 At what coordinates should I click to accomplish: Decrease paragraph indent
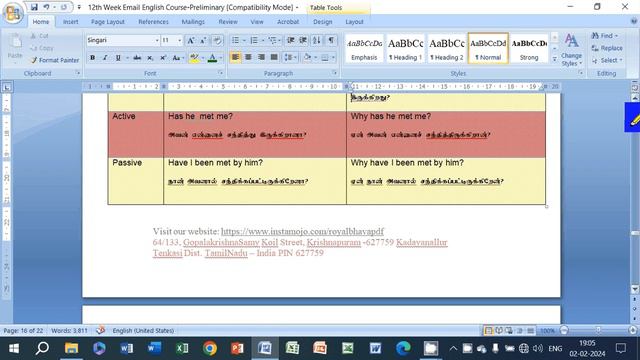(291, 40)
